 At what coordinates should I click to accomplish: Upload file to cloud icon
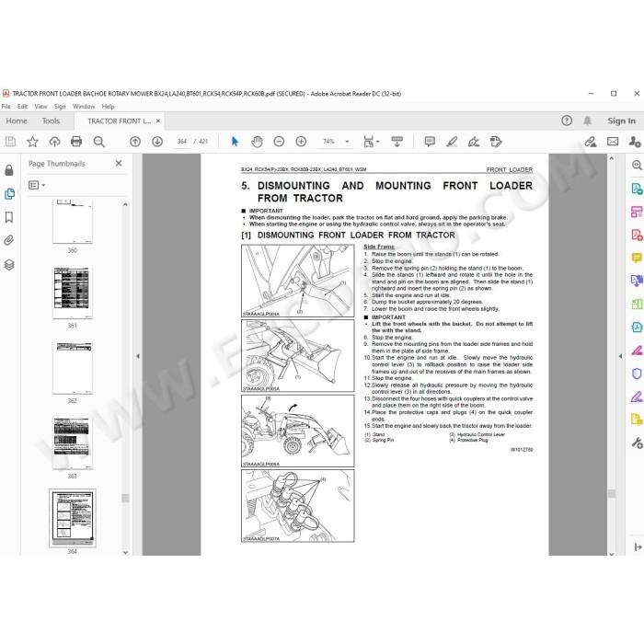point(54,142)
